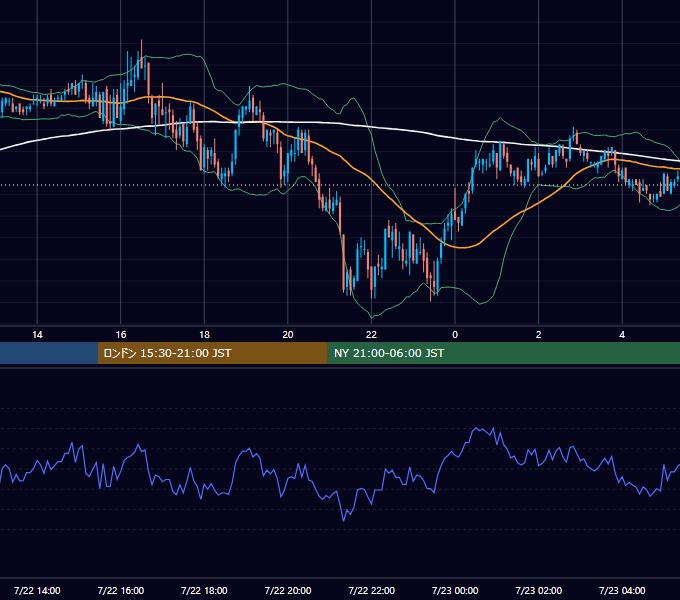This screenshot has height=600, width=680.
Task: Click the 7/22 16:00 time label
Action: [121, 590]
